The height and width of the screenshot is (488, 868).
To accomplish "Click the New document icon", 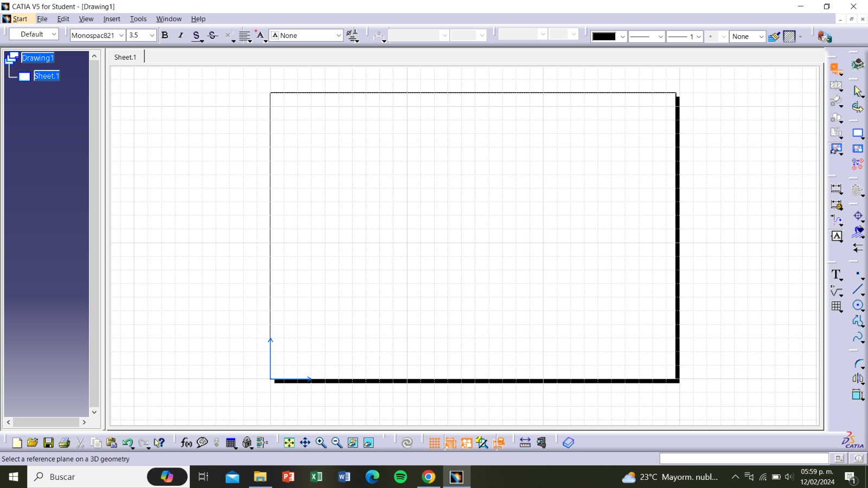I will (17, 443).
